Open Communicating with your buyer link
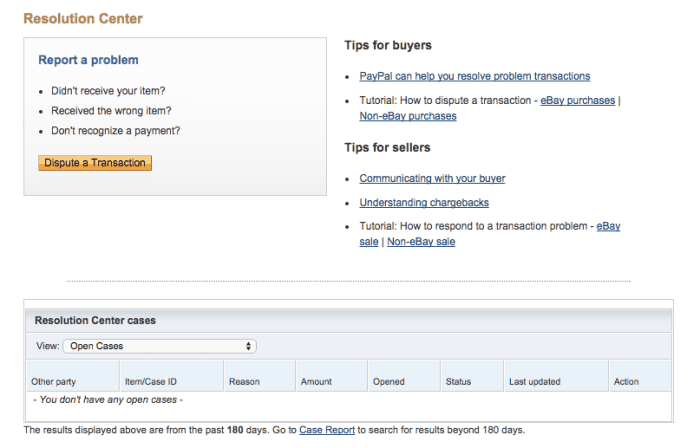The height and width of the screenshot is (448, 700). click(432, 178)
